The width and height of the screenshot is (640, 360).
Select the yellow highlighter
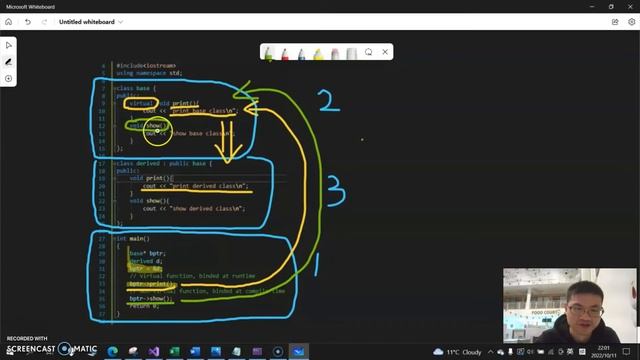(x=318, y=53)
